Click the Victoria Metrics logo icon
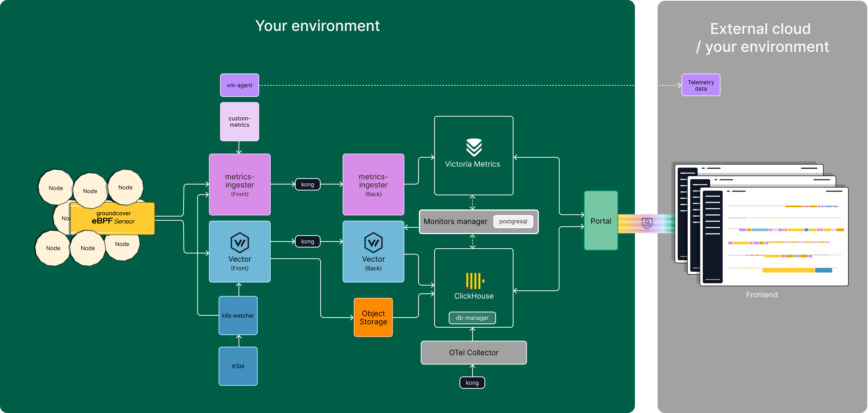This screenshot has height=413, width=868. (474, 147)
